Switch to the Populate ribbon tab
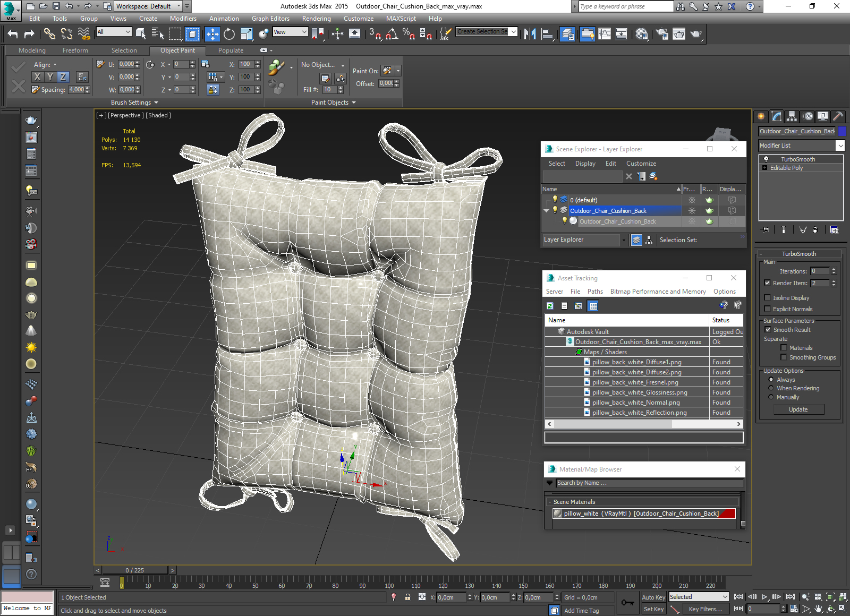Screen dimensions: 850x616 pyautogui.click(x=231, y=50)
